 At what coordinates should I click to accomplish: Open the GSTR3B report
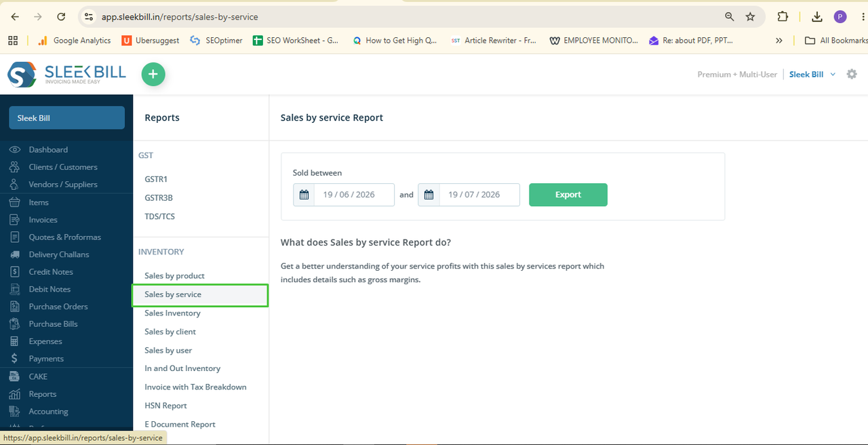point(159,198)
